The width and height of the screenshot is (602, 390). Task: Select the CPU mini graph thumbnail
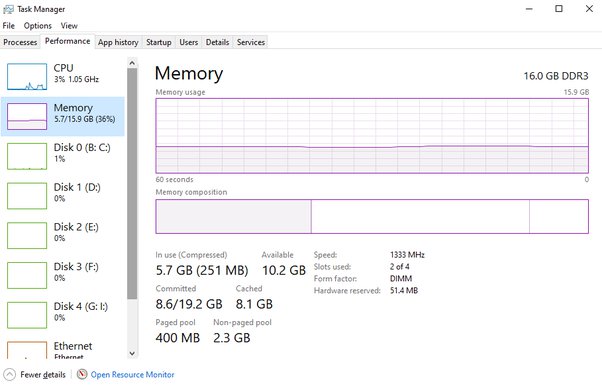(27, 77)
